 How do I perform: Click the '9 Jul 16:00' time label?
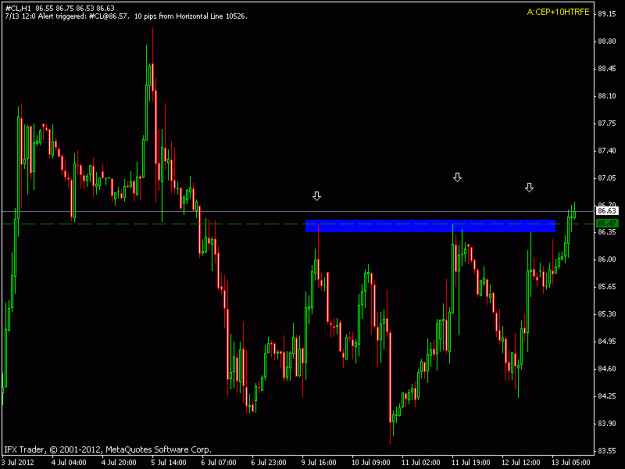click(x=318, y=462)
